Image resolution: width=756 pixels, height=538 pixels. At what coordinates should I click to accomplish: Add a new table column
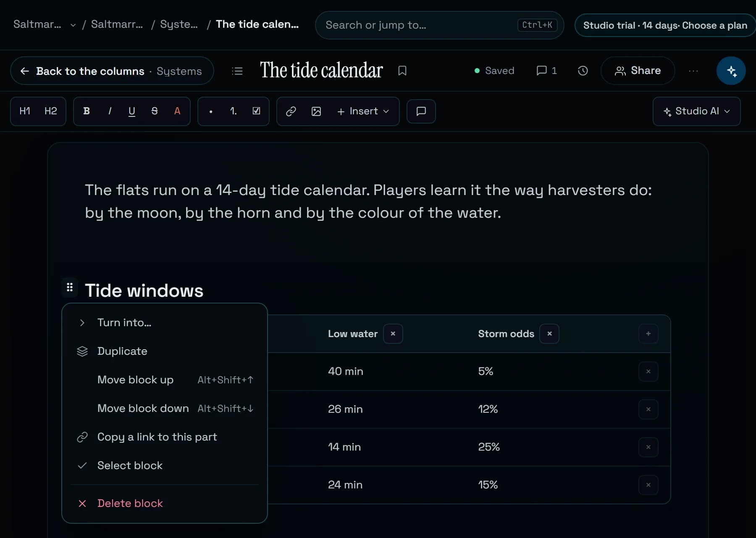[648, 334]
